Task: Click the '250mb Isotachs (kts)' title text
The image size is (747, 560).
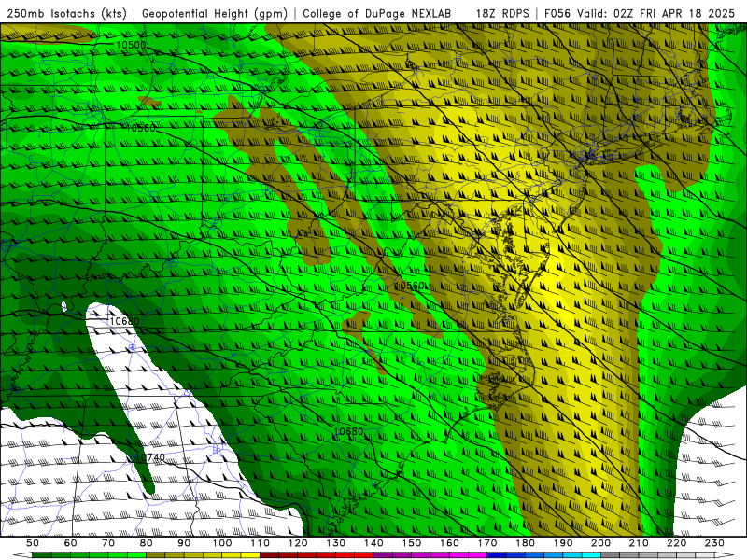Action: 66,14
